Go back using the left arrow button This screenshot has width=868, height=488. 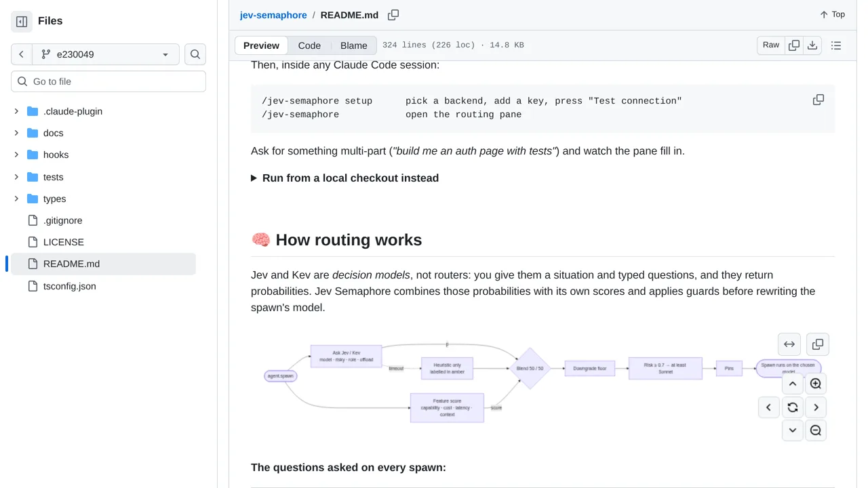tap(22, 54)
